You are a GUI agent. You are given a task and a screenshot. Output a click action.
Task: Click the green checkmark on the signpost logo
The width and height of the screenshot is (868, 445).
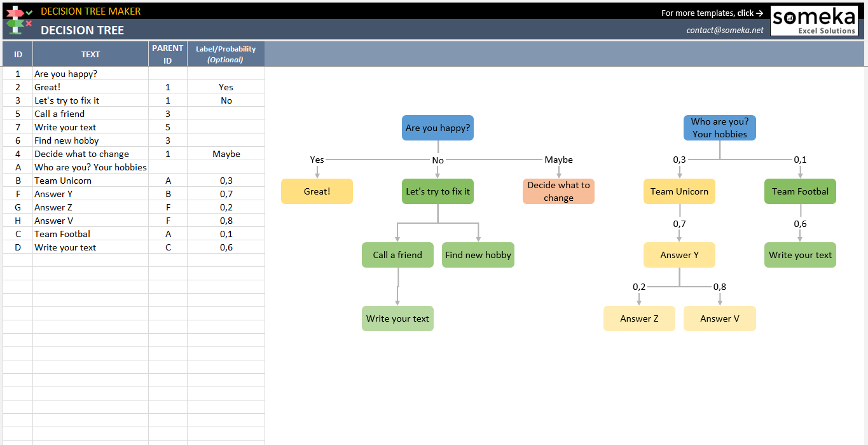pyautogui.click(x=29, y=13)
